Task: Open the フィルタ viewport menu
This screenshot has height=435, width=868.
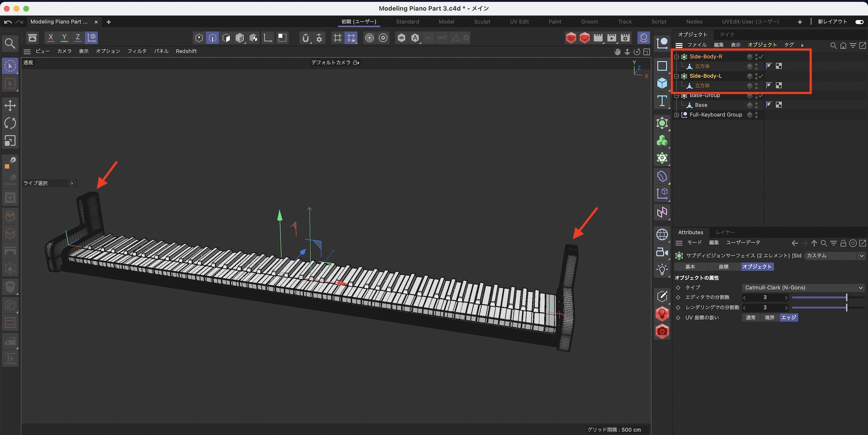Action: [137, 51]
